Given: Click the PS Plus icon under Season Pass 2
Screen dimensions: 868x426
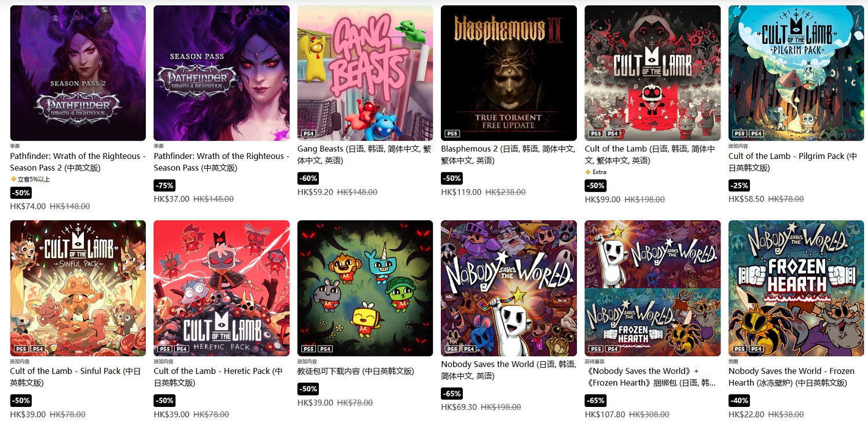Looking at the screenshot, I should [x=13, y=179].
